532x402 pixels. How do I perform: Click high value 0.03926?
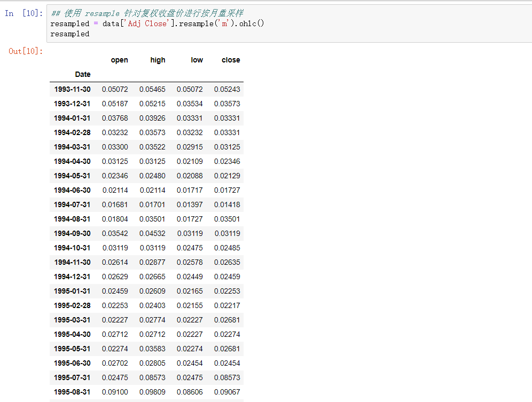click(152, 118)
